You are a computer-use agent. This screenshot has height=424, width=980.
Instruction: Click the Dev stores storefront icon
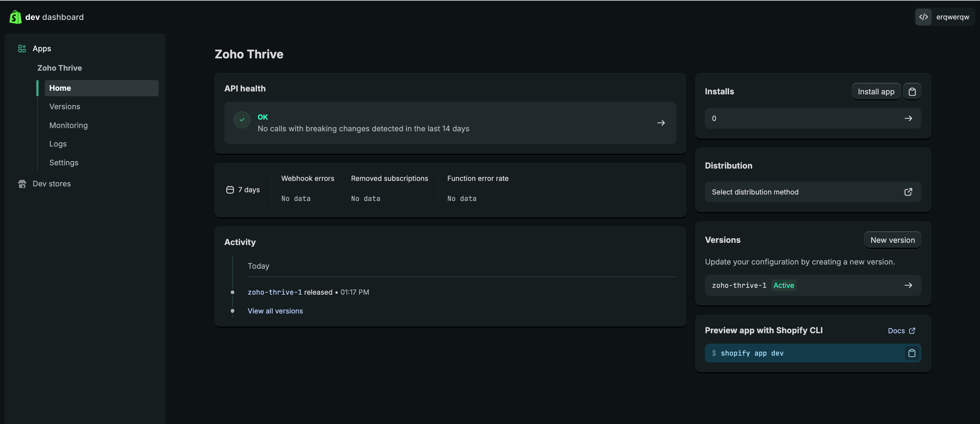click(22, 184)
